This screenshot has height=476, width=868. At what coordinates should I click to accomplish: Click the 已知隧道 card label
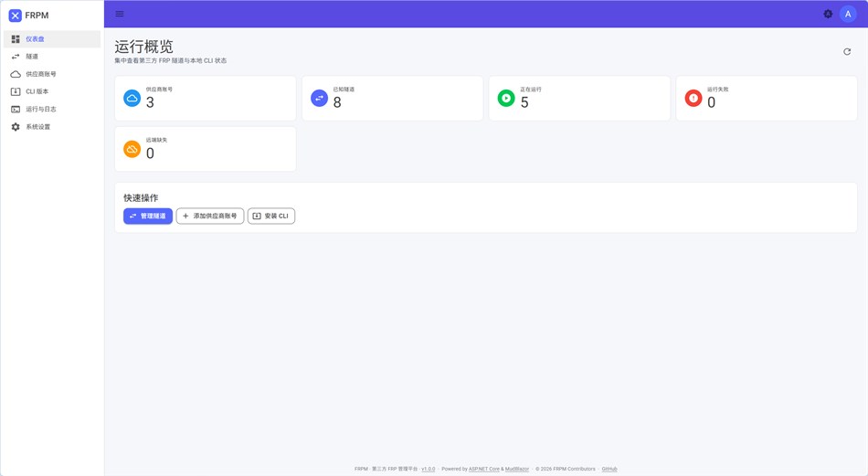344,90
